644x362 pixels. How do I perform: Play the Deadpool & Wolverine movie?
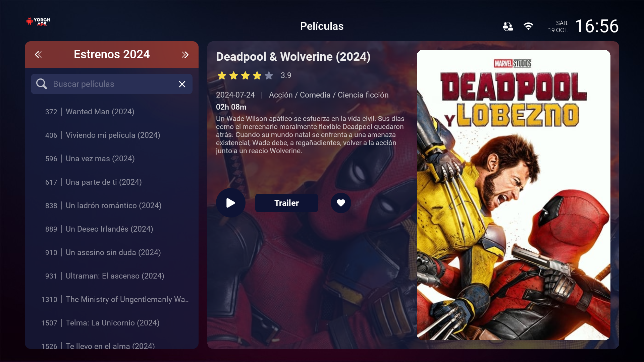pos(230,203)
